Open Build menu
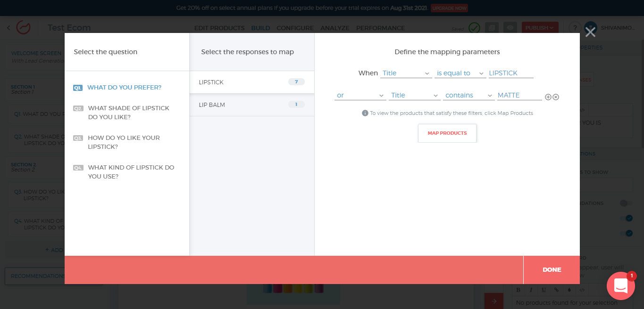 coord(260,28)
